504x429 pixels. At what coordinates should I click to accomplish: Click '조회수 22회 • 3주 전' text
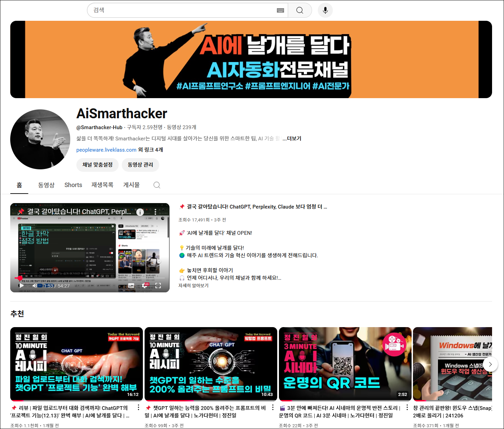coord(298,426)
